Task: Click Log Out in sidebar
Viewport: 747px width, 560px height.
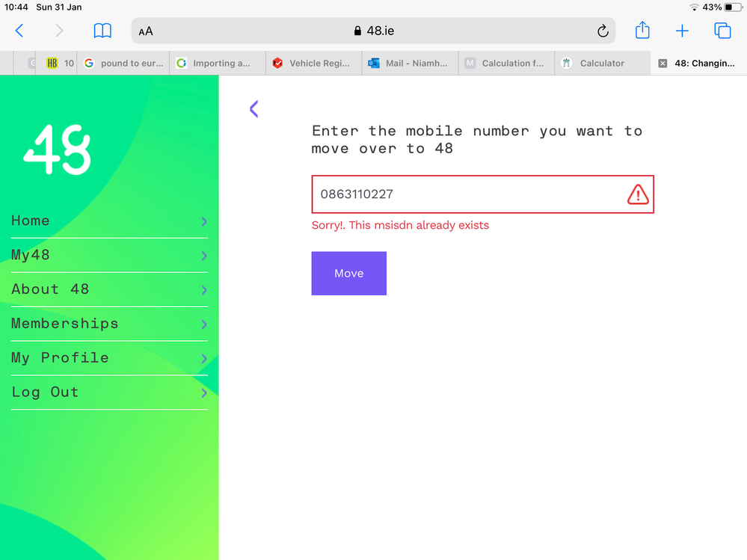Action: [x=45, y=393]
